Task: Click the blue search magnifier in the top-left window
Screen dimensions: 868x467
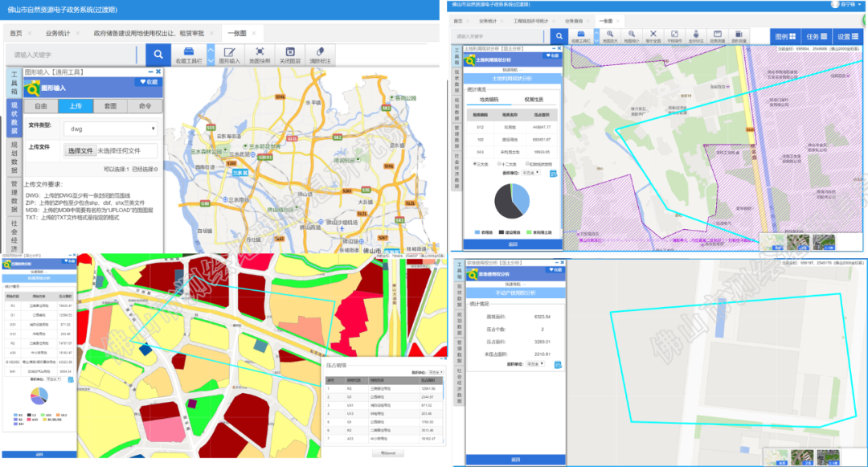Action: pos(158,54)
